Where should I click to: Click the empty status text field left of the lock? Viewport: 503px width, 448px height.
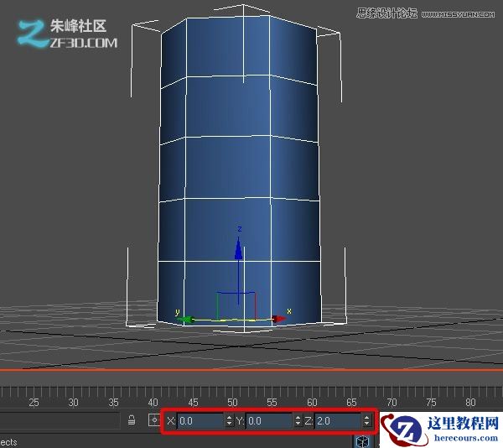click(x=60, y=420)
